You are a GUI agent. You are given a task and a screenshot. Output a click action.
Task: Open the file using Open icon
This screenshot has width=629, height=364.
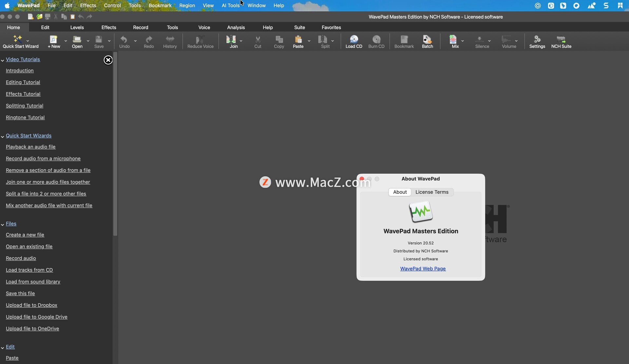point(77,40)
